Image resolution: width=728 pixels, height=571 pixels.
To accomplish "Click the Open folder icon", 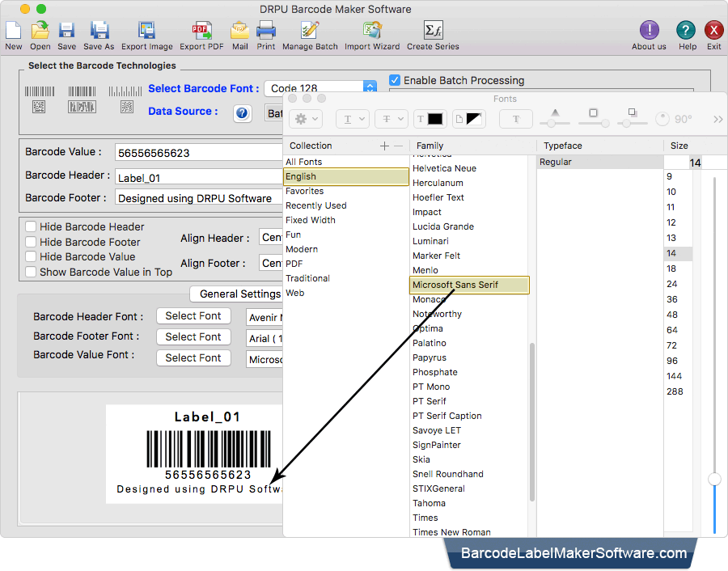I will 40,31.
